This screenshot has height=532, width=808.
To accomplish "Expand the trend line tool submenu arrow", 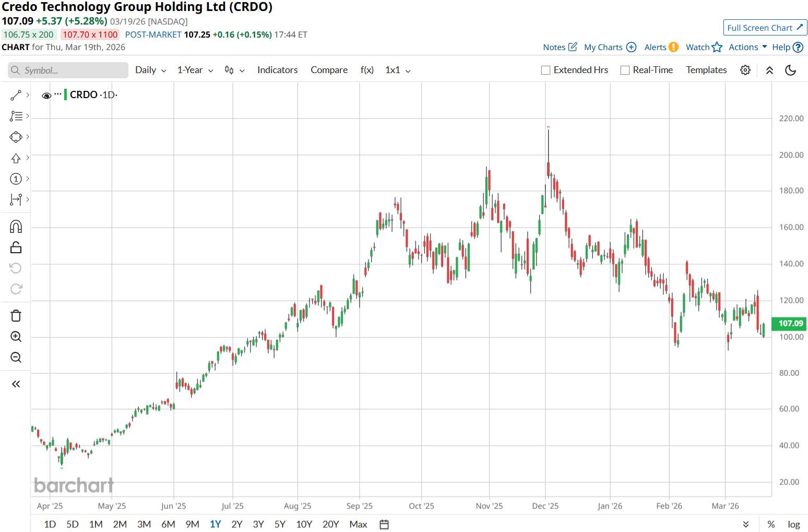I will click(x=28, y=95).
